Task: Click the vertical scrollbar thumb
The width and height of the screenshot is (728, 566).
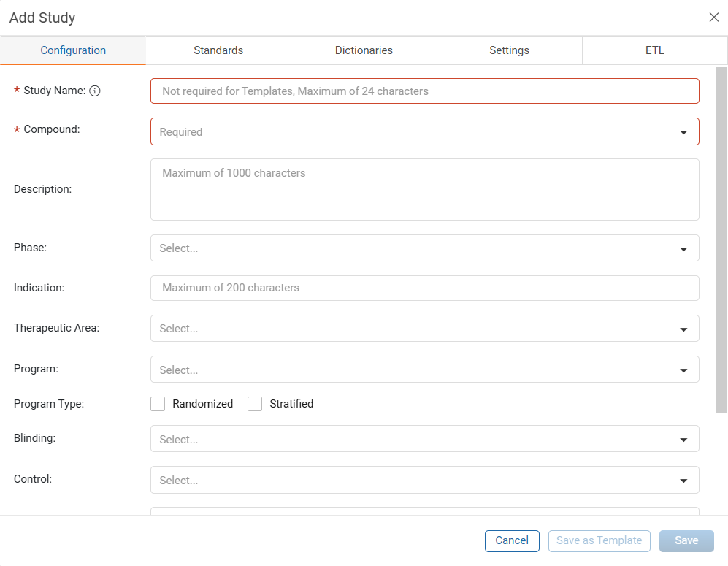Action: coord(721,240)
